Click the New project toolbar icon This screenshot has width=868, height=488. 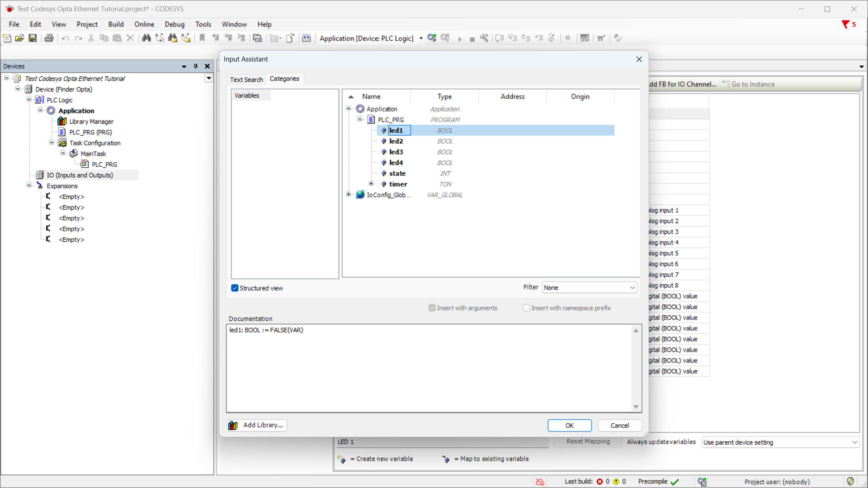tap(7, 38)
